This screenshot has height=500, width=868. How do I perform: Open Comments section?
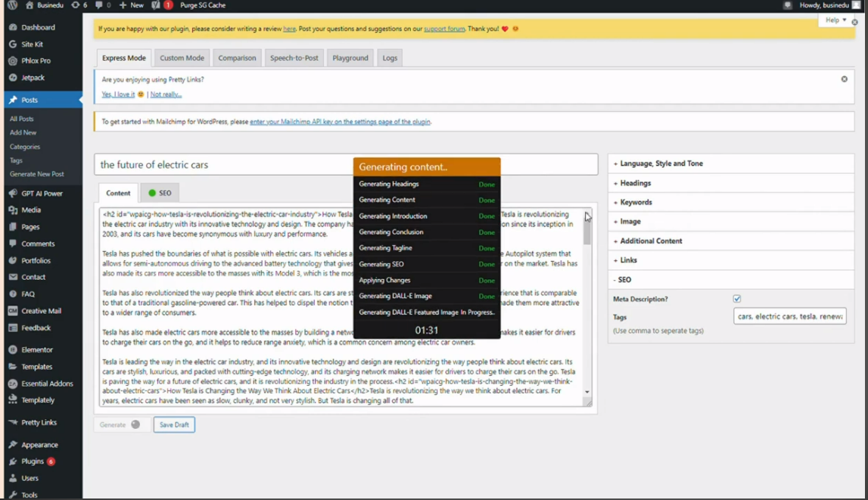coord(38,244)
